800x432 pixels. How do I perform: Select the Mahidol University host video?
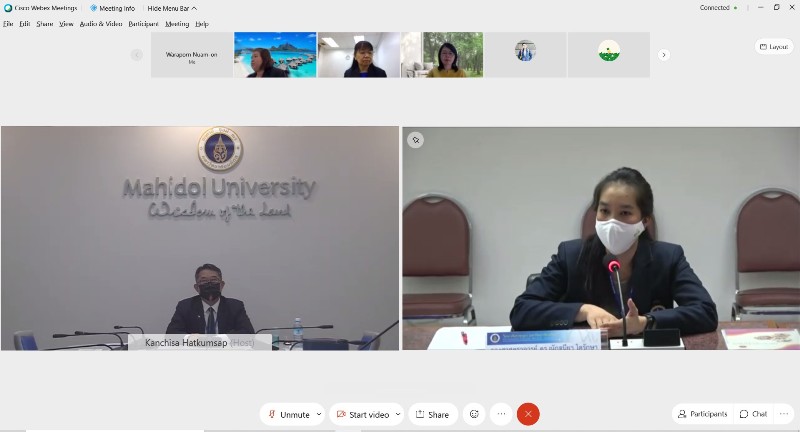point(200,238)
